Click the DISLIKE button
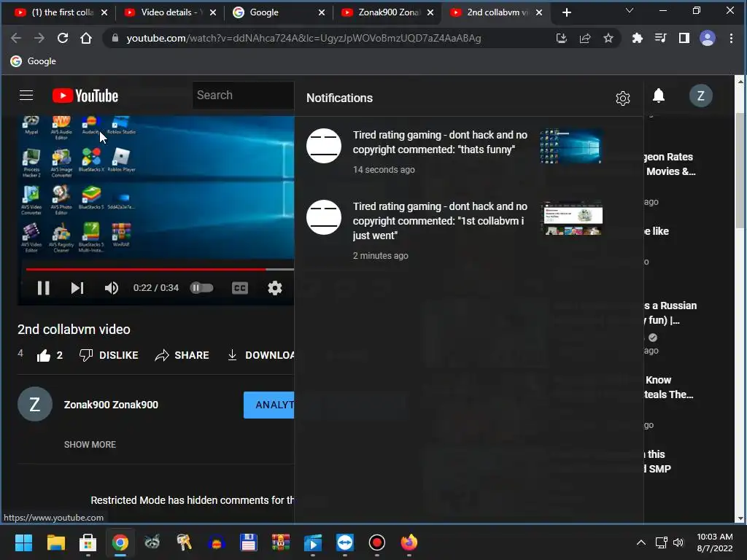 pyautogui.click(x=109, y=355)
